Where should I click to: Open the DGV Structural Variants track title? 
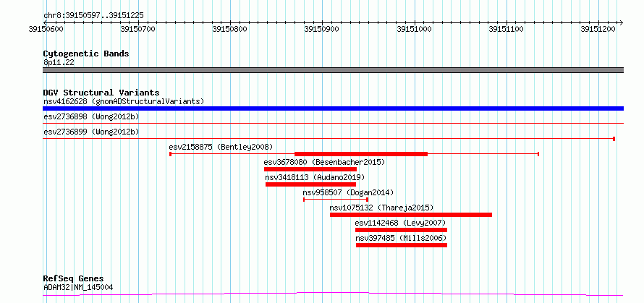tap(101, 93)
